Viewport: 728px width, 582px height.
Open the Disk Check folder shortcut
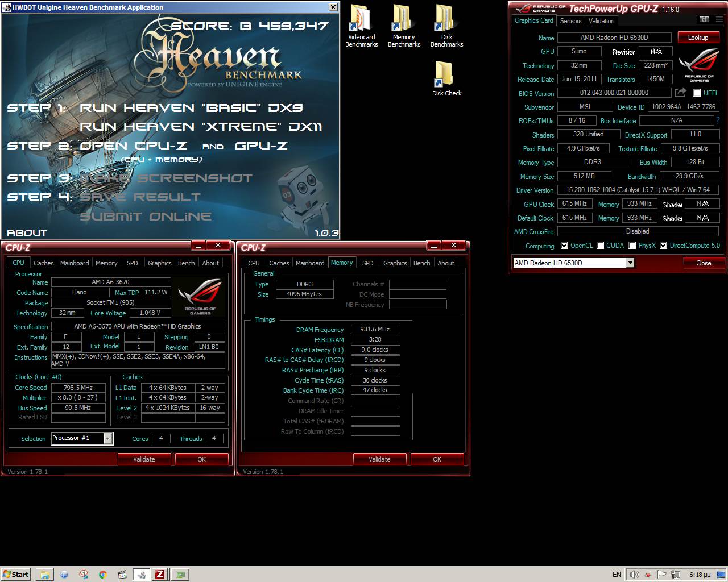click(446, 79)
